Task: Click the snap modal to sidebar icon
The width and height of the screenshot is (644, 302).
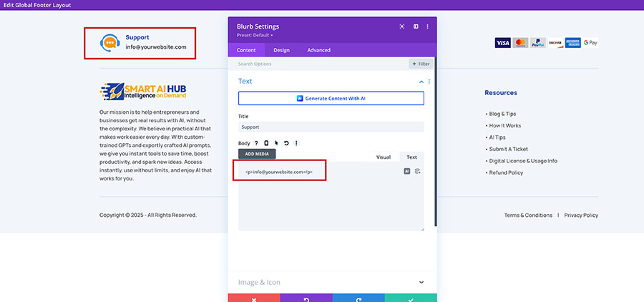Action: (416, 26)
